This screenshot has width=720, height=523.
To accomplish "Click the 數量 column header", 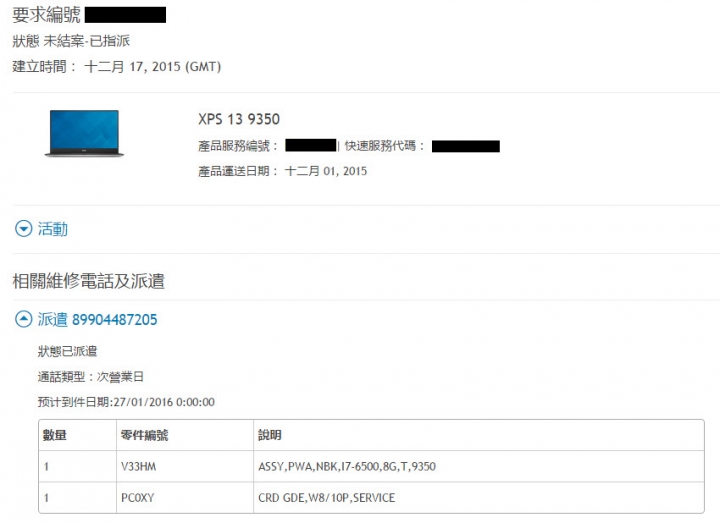I will [55, 435].
